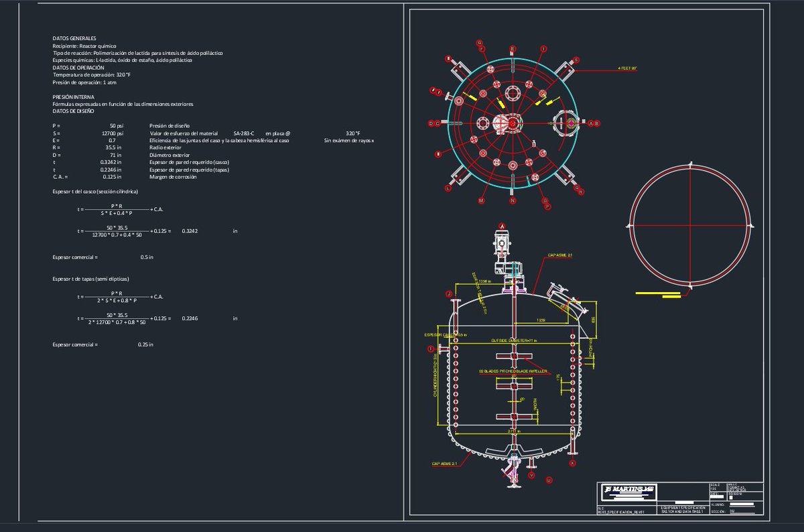Click nozzle tag J on elevation view
The image size is (804, 532).
(x=449, y=293)
